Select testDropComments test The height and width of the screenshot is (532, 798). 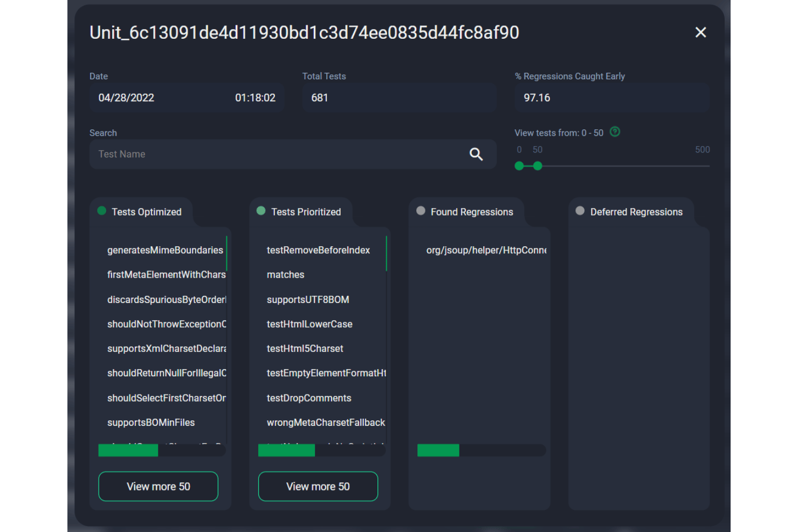point(309,398)
